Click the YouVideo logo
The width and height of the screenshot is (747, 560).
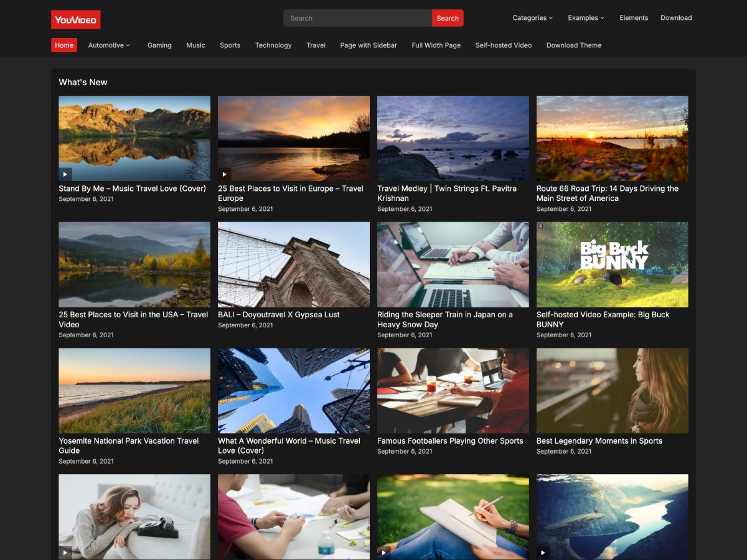point(75,19)
